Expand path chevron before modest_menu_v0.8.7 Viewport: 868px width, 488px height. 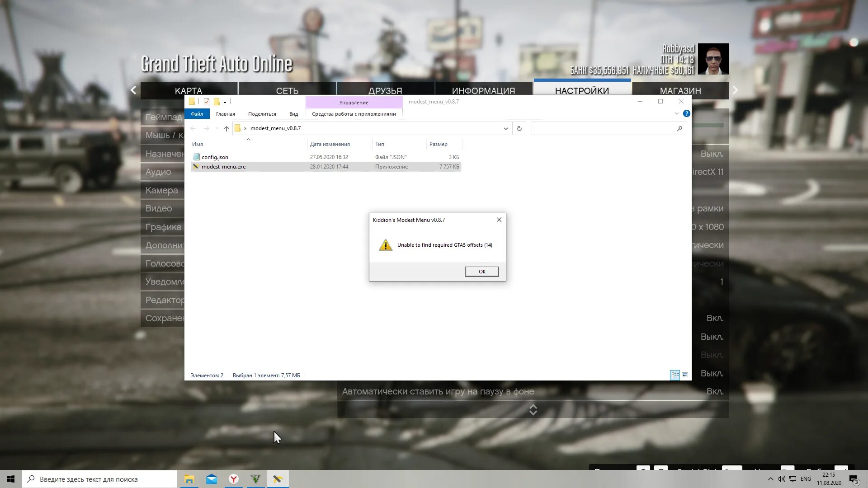point(245,128)
